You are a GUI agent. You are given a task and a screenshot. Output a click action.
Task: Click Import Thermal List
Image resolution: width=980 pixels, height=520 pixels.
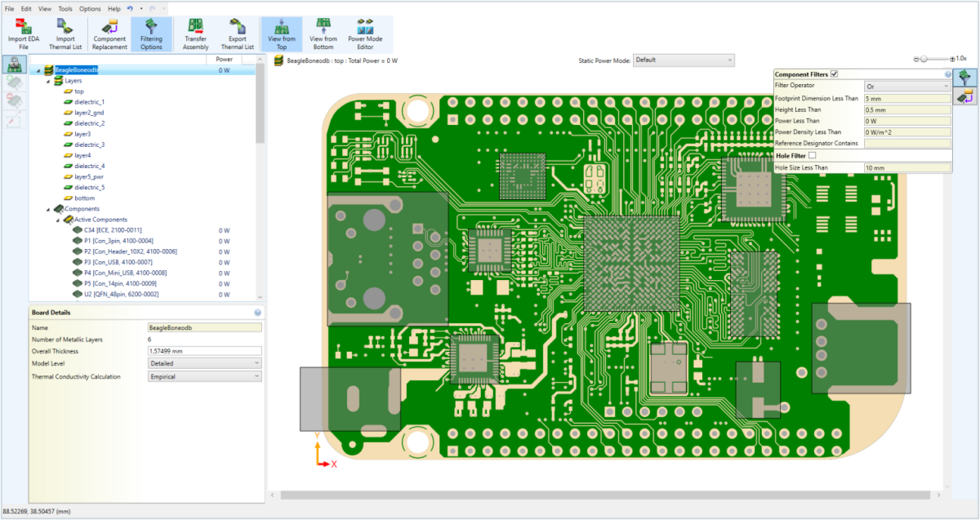[65, 34]
